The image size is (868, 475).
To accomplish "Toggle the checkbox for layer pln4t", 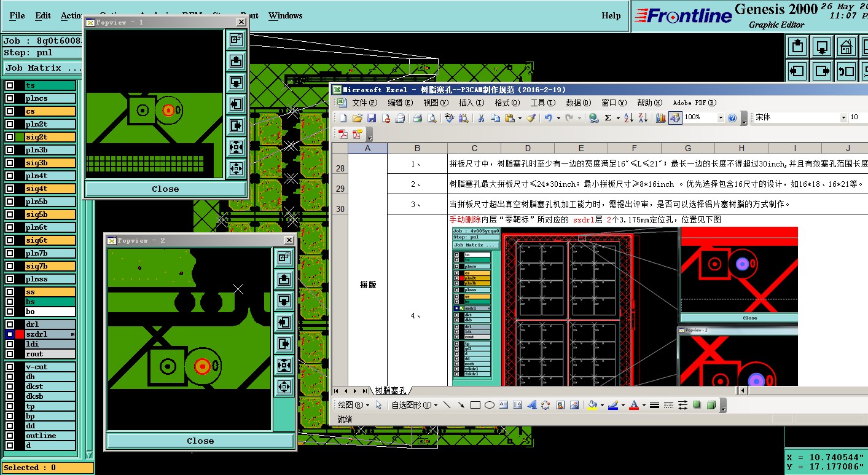I will (x=10, y=176).
